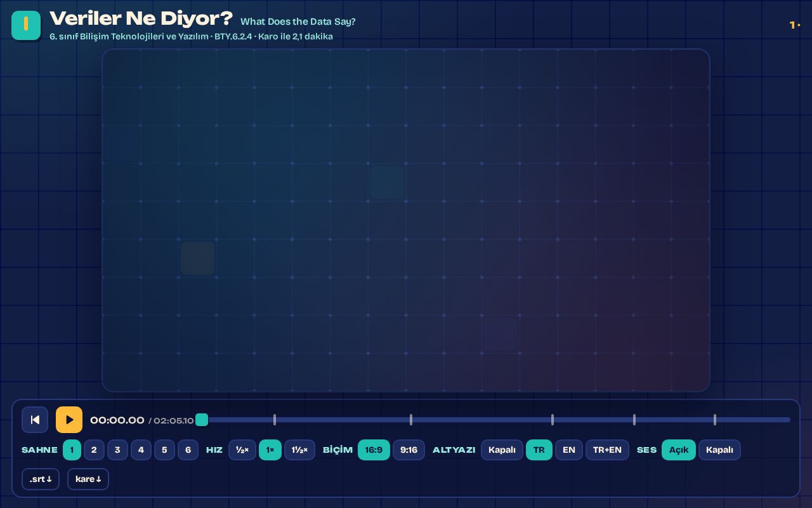Go to scene 4
Viewport: 812px width, 508px height.
(141, 450)
